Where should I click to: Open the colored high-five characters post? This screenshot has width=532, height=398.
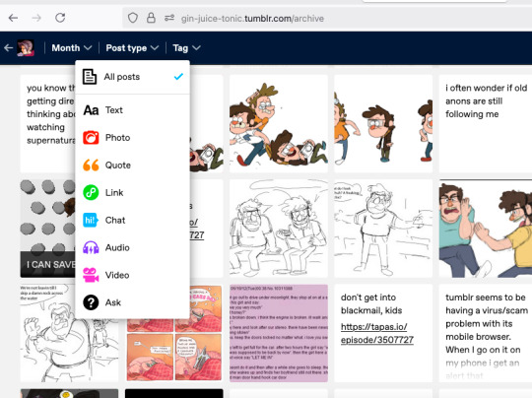pos(486,229)
